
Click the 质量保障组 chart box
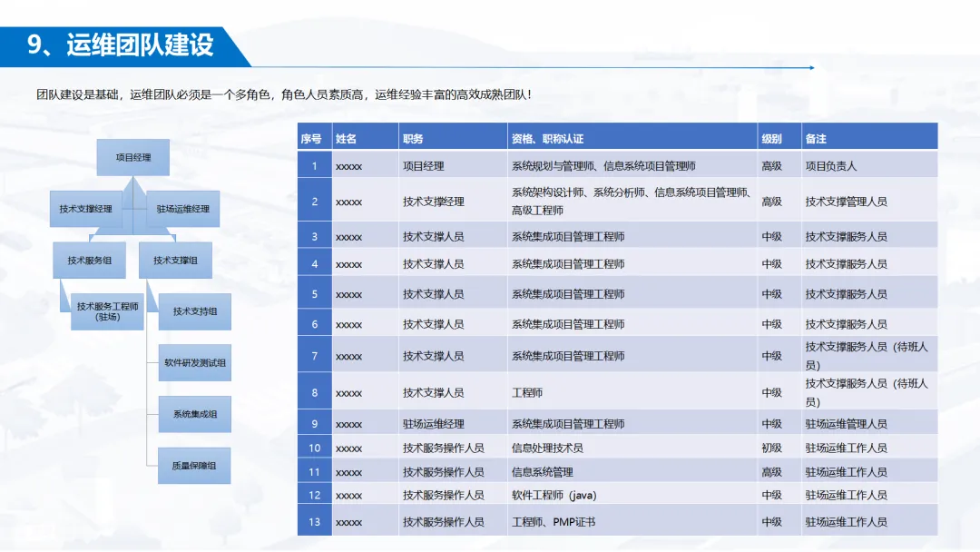point(194,466)
